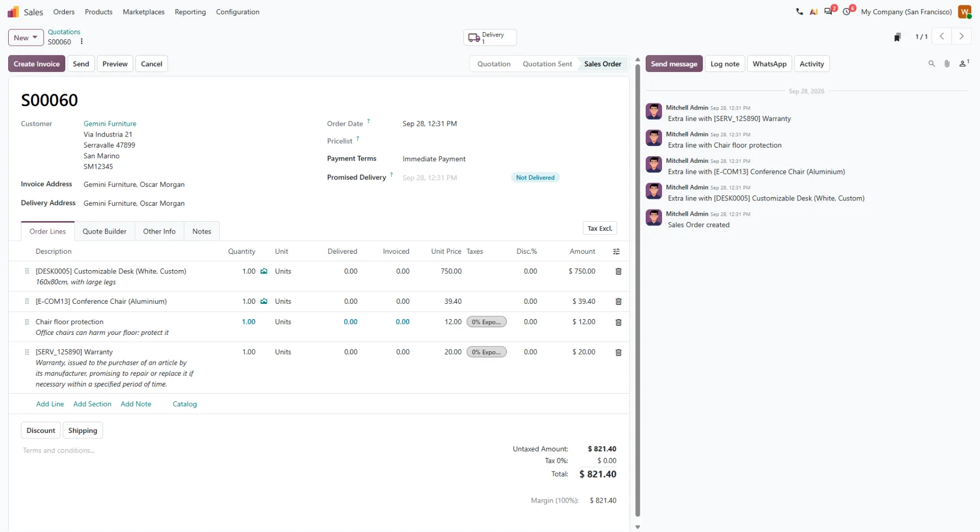Switch to the Quote Builder tab
This screenshot has width=980, height=532.
click(105, 231)
